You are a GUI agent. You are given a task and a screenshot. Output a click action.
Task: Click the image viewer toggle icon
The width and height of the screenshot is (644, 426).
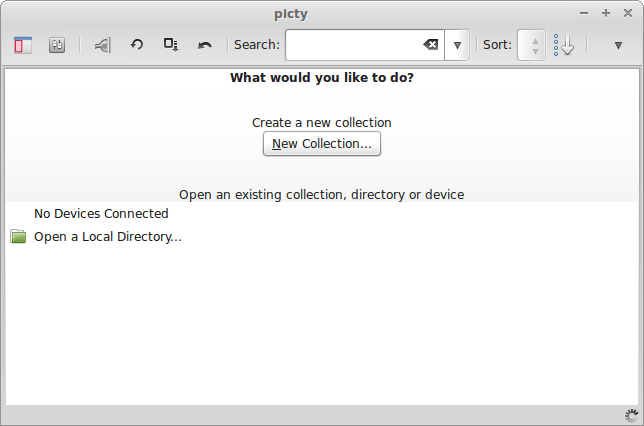57,45
